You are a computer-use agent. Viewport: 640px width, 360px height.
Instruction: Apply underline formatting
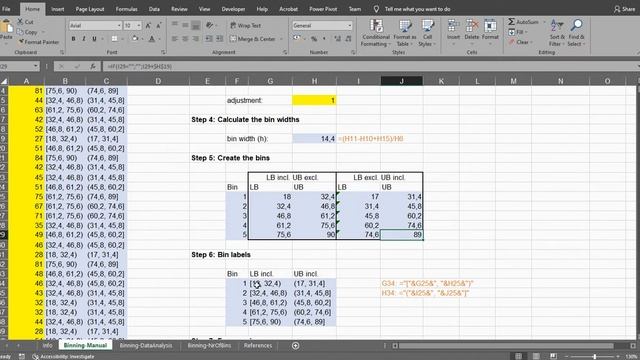coord(94,39)
